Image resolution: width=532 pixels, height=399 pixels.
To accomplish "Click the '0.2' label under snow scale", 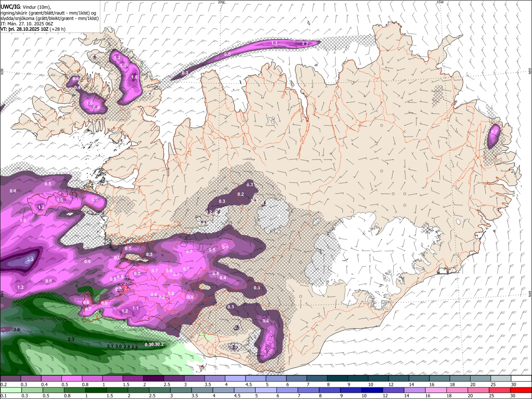I will pyautogui.click(x=3, y=384).
